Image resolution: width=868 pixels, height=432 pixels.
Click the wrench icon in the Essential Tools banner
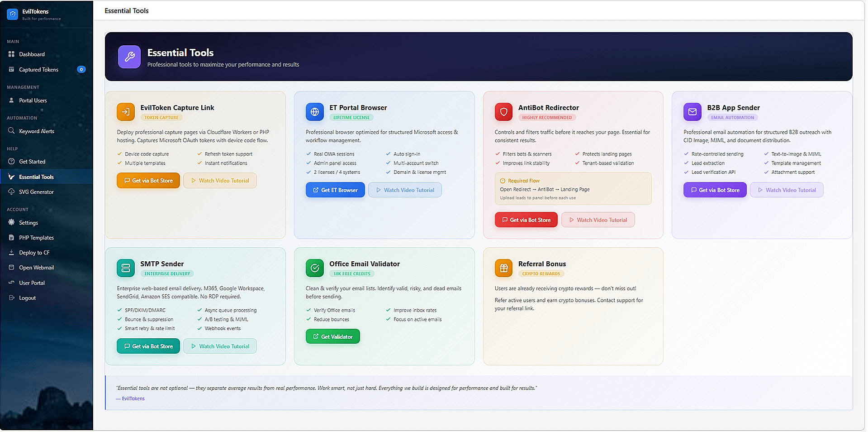(129, 57)
